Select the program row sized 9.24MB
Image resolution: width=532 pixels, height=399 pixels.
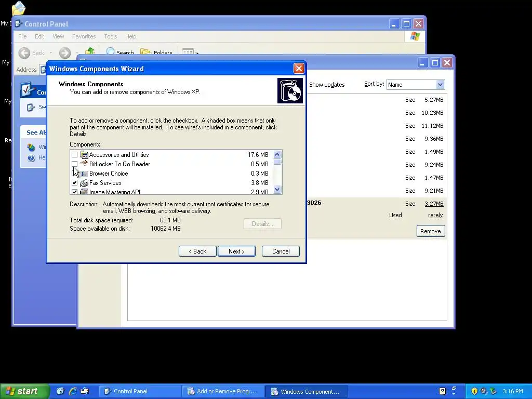coord(377,165)
